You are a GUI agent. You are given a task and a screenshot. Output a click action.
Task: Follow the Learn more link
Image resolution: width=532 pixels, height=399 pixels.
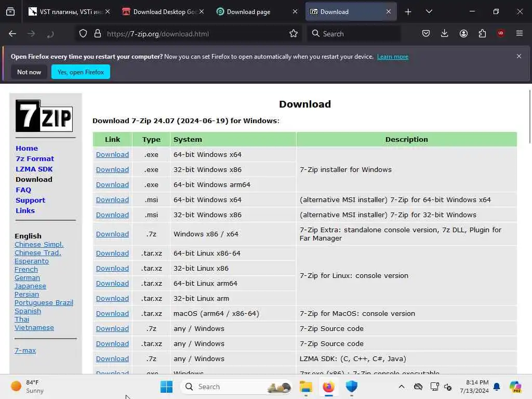click(x=393, y=57)
